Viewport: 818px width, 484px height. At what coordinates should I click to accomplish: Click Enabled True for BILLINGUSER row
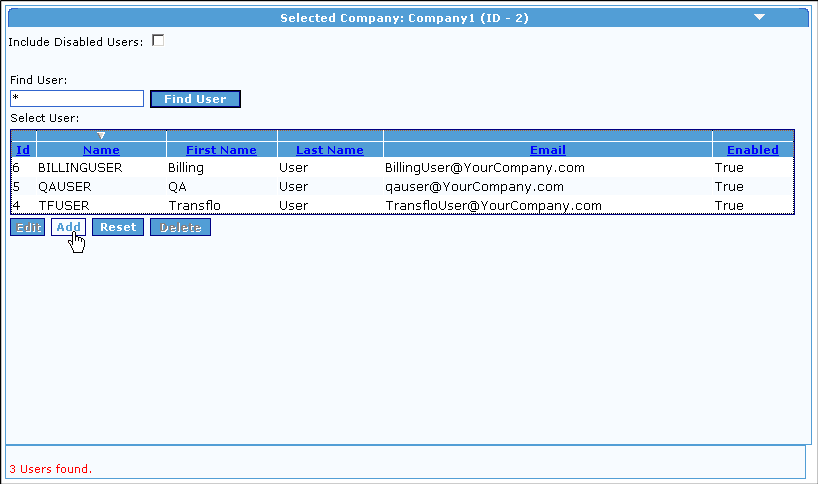click(x=729, y=168)
